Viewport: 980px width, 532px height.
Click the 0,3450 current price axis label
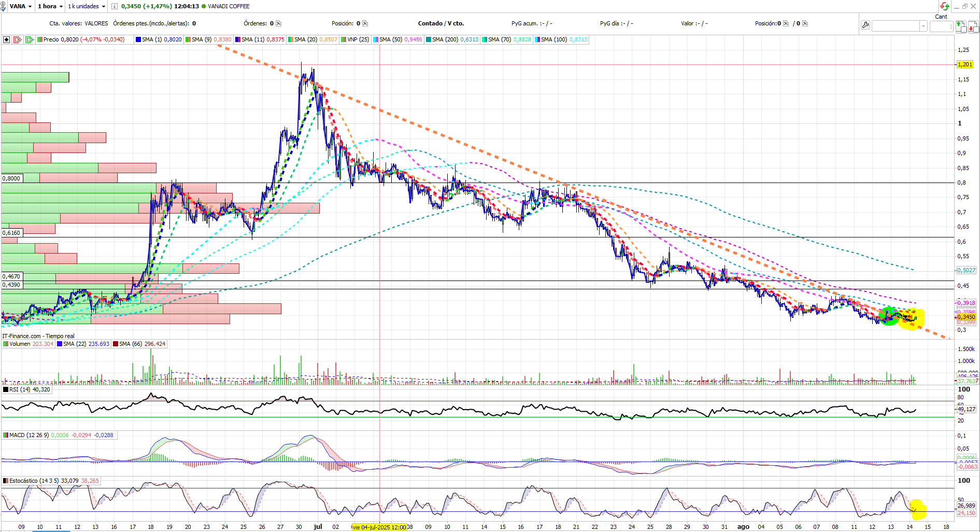pyautogui.click(x=966, y=317)
